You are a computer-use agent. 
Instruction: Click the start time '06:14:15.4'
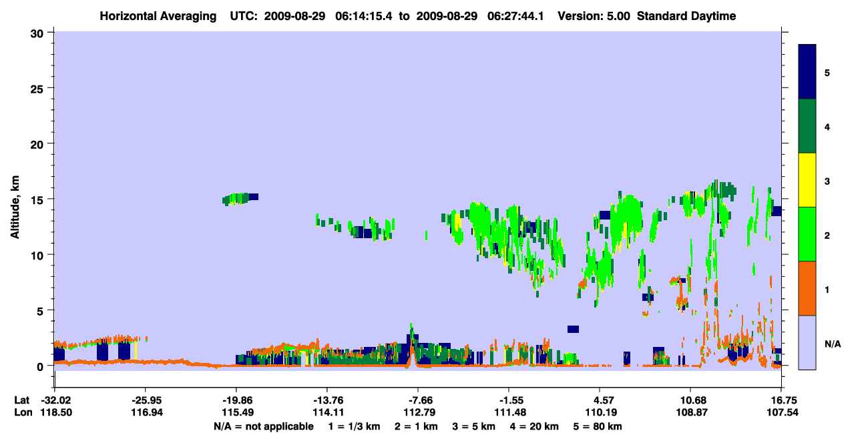click(364, 16)
